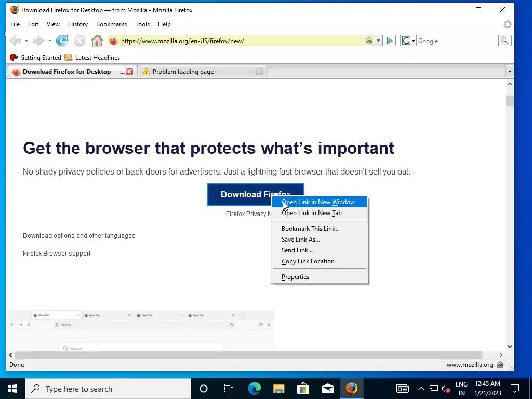Open the Home page icon
Image resolution: width=532 pixels, height=399 pixels.
tap(97, 41)
